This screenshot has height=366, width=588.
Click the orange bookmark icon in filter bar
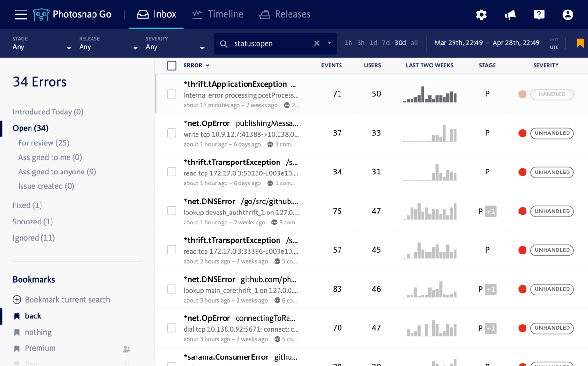pyautogui.click(x=580, y=43)
